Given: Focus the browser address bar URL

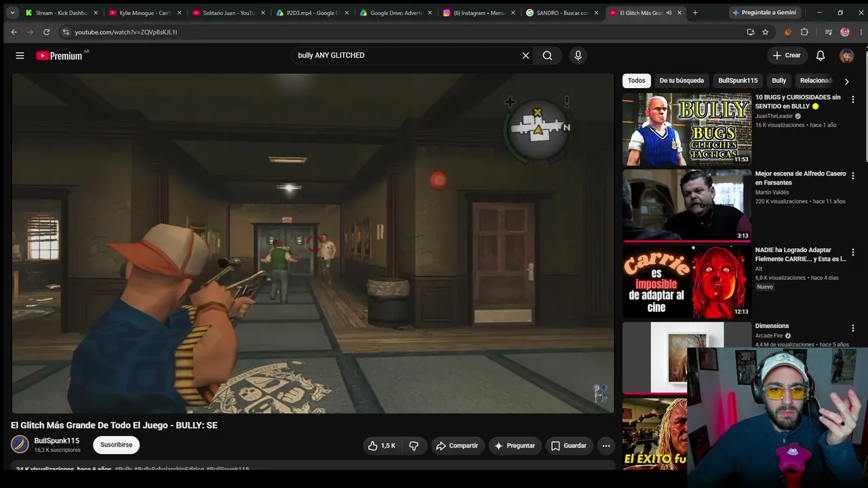Looking at the screenshot, I should pos(126,32).
